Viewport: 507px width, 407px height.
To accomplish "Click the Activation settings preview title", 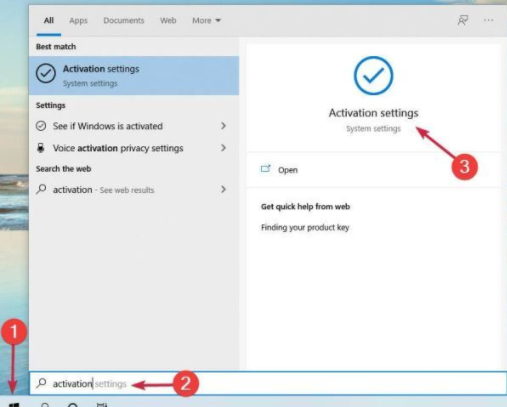I will [x=373, y=113].
